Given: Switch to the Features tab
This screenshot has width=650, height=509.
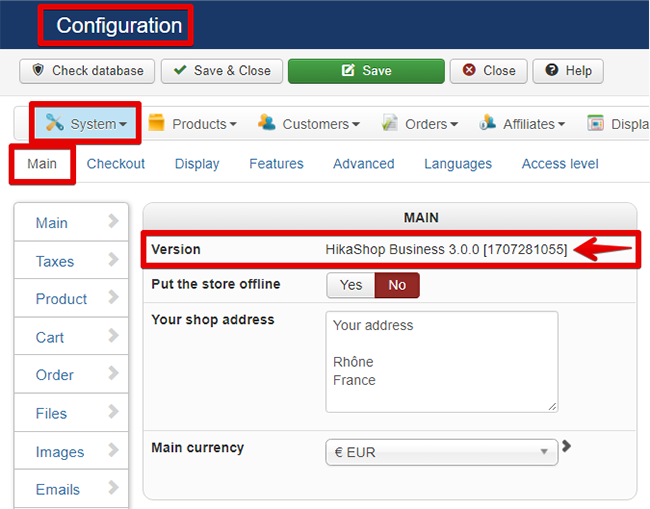Looking at the screenshot, I should [276, 164].
